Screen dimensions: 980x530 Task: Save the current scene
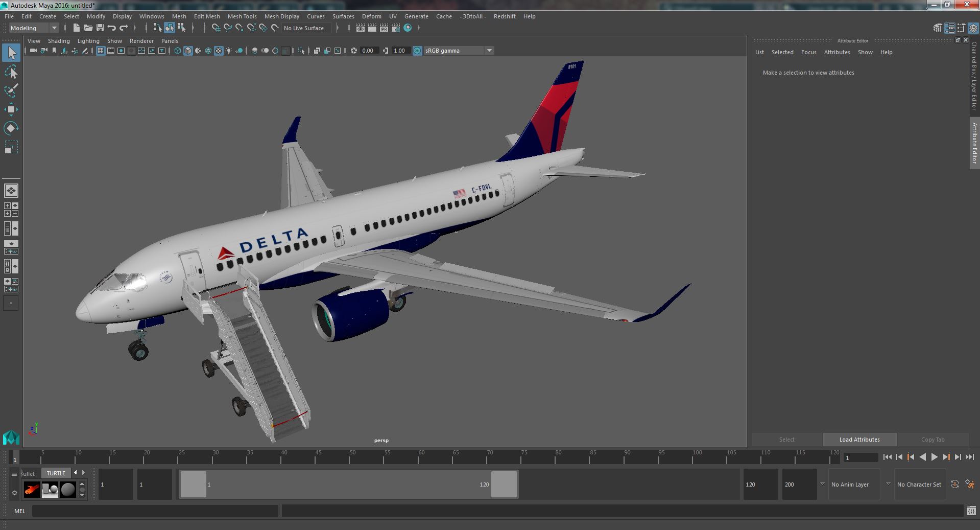[x=100, y=28]
